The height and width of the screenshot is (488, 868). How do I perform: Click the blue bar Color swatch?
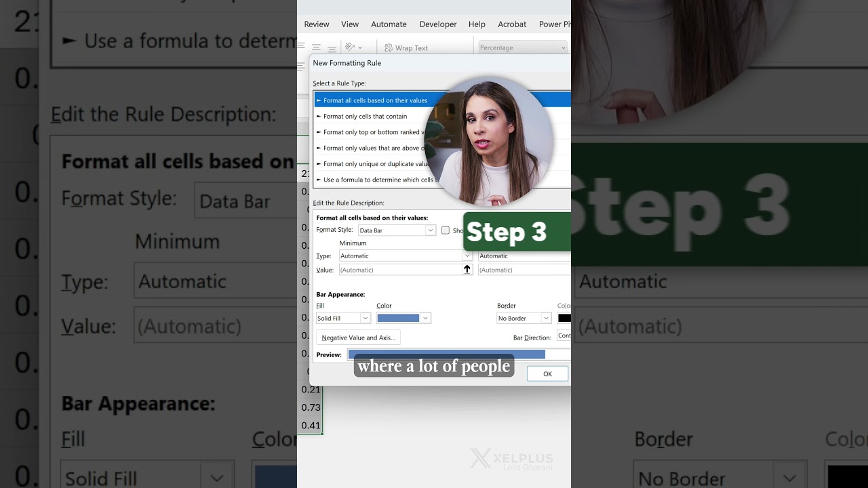(399, 318)
